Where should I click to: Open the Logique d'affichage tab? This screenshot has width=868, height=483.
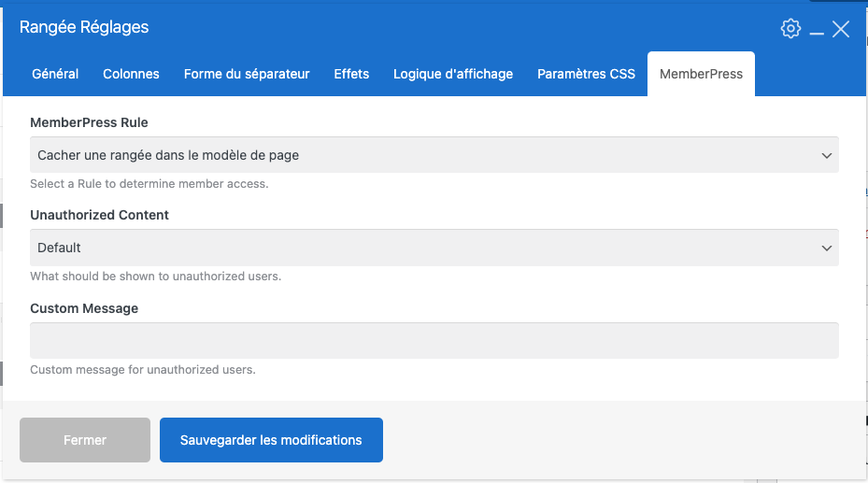453,74
